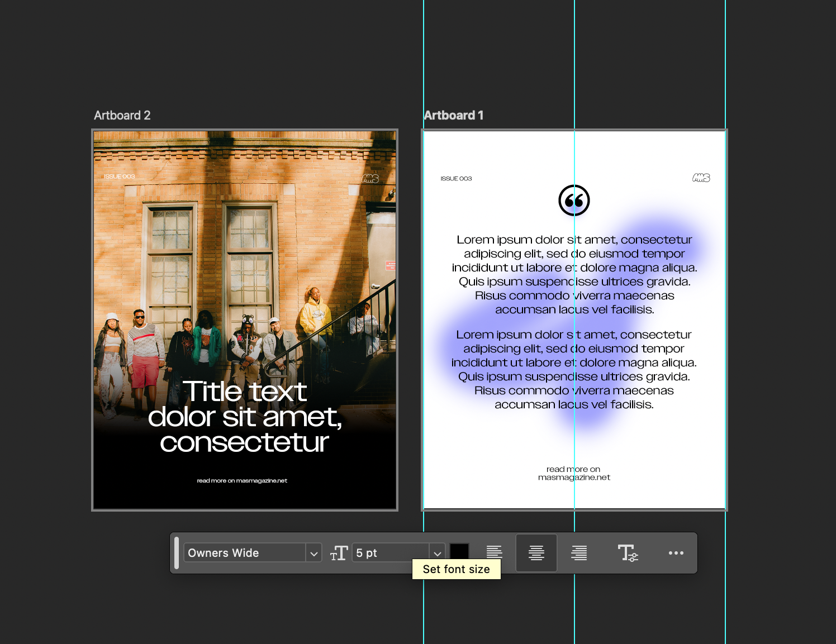
Task: Select the Artboard 2 label
Action: (122, 115)
